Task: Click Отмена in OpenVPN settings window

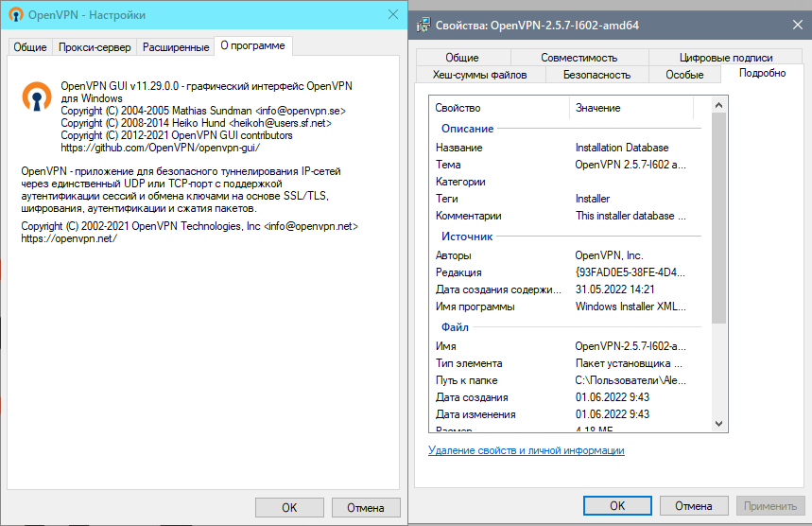Action: (x=366, y=507)
